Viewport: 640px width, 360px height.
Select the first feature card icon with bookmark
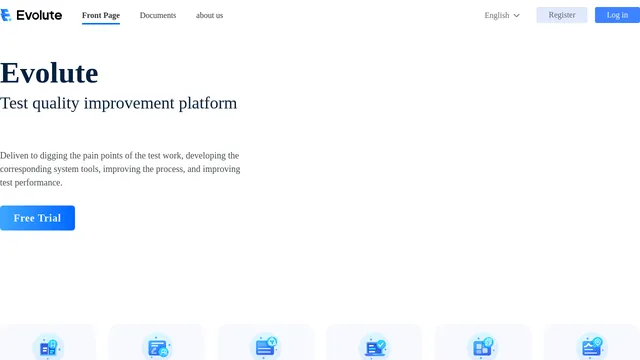coord(48,347)
